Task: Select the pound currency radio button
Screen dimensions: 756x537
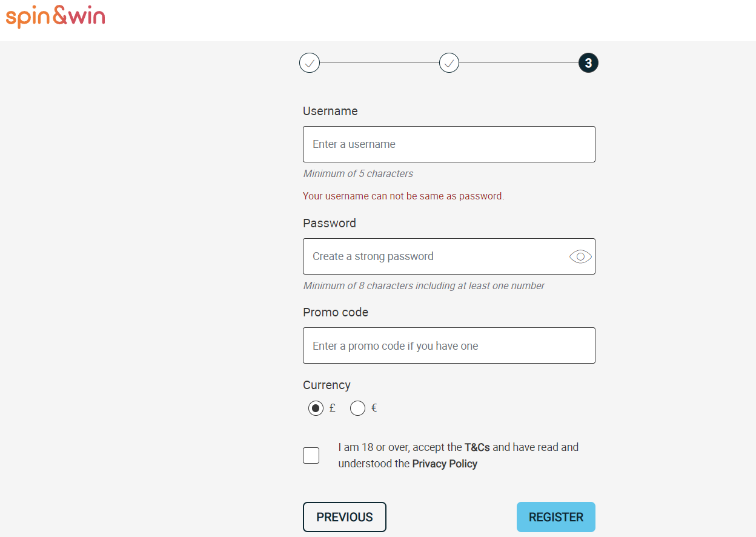Action: point(316,409)
